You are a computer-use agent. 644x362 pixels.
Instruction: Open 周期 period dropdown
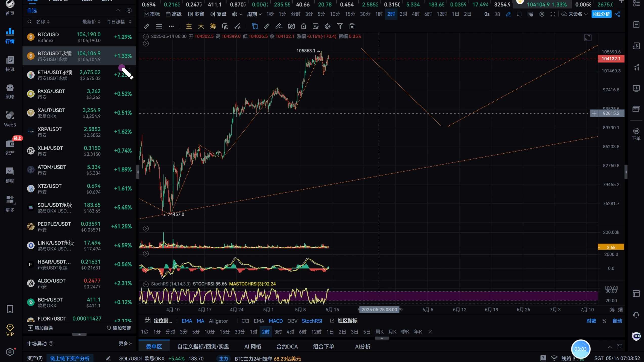click(x=254, y=14)
